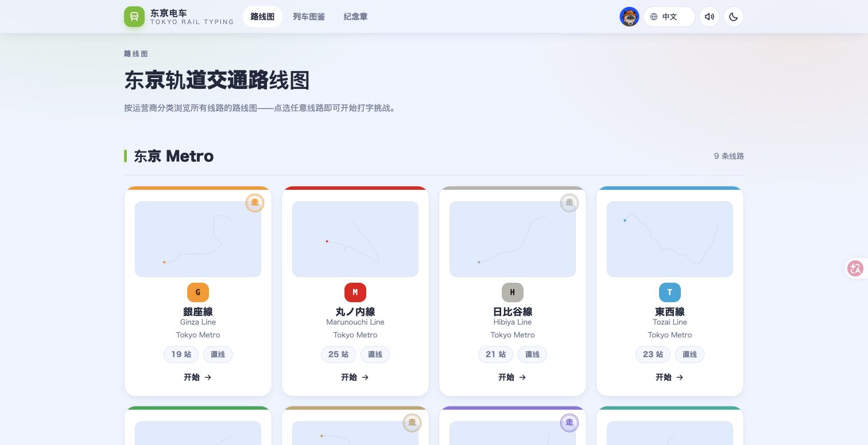
Task: Click the 日比谷線 route map preview
Action: [513, 239]
